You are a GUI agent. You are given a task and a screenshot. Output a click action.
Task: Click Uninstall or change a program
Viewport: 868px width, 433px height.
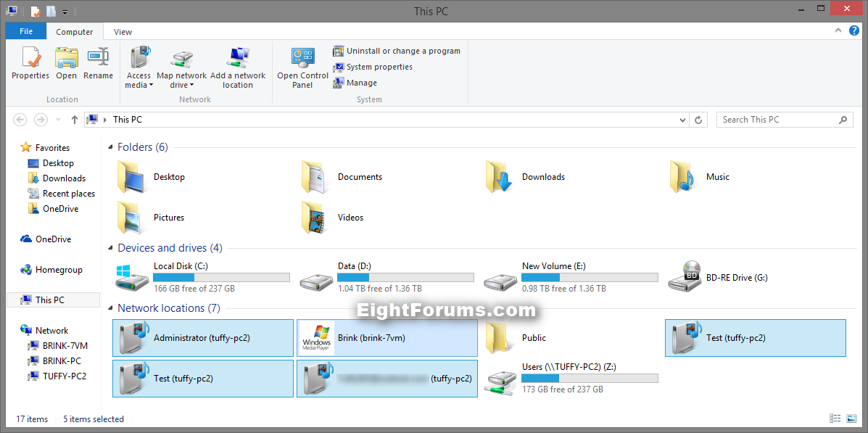point(397,51)
